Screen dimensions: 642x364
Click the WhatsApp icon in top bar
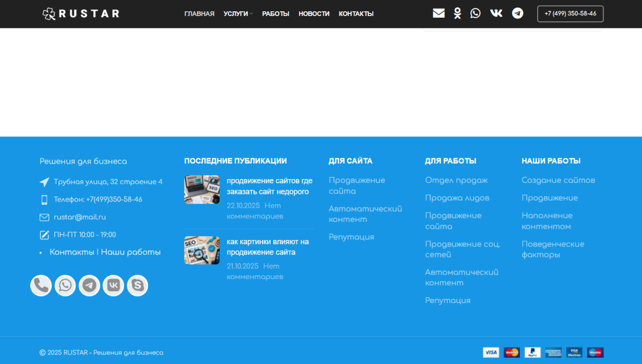pos(476,13)
